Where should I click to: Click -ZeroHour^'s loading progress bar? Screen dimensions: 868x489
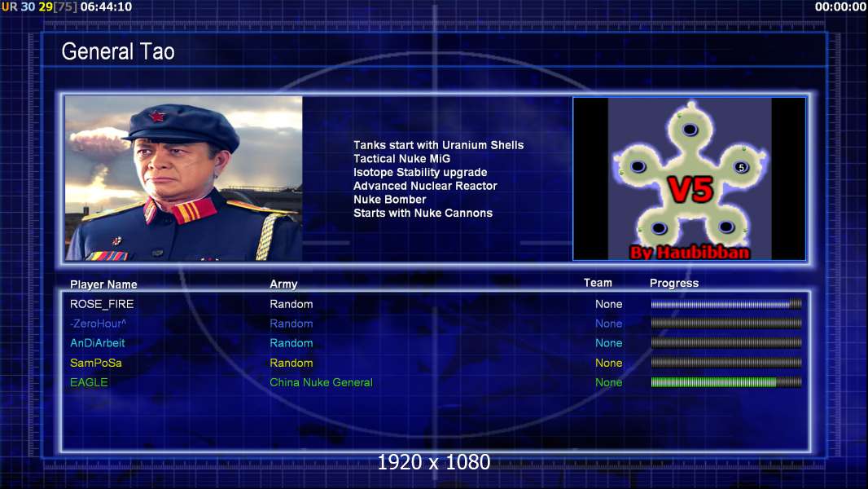click(726, 324)
